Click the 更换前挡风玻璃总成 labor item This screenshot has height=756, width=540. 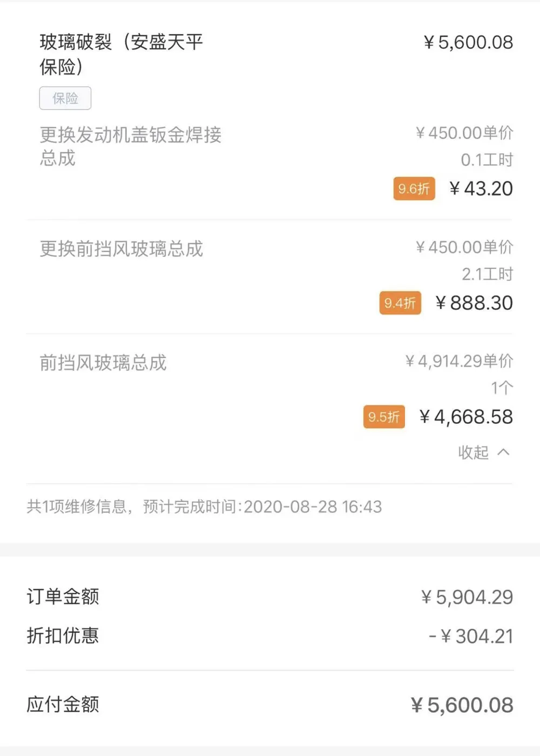pyautogui.click(x=121, y=249)
